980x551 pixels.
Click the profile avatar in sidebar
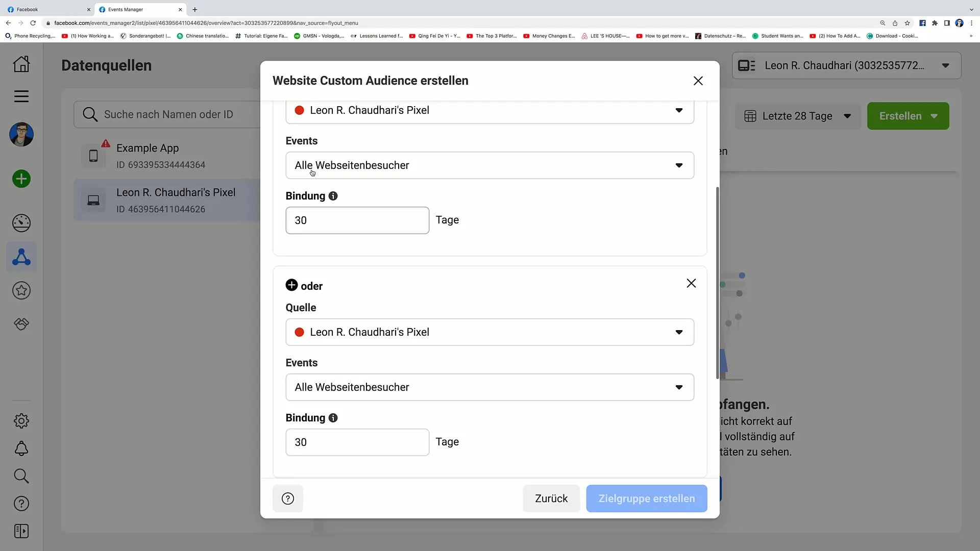click(x=21, y=135)
